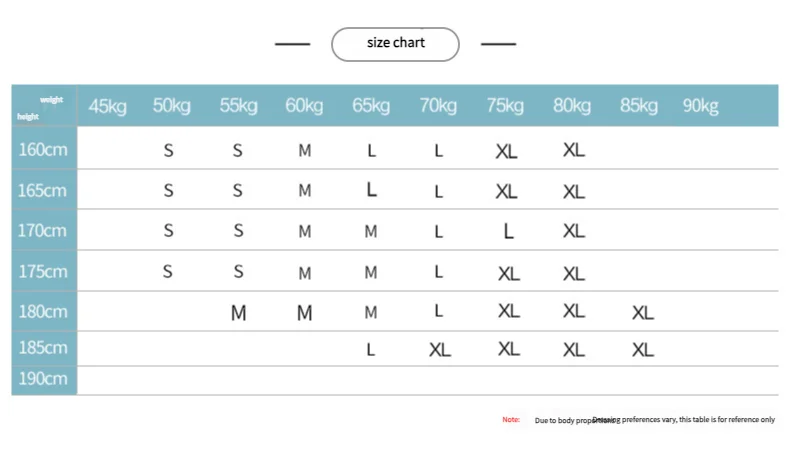Select the 160cm height row label
The height and width of the screenshot is (456, 791).
[43, 150]
